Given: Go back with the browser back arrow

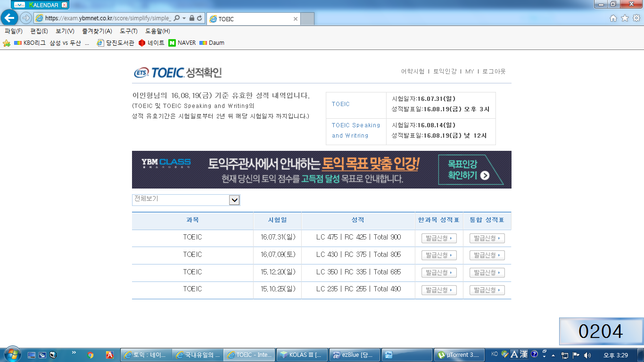Looking at the screenshot, I should [9, 18].
